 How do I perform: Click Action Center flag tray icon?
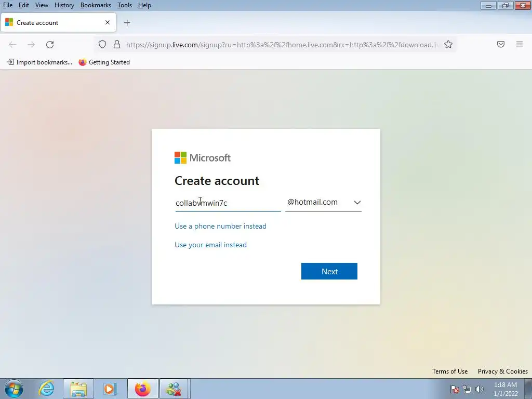coord(455,389)
